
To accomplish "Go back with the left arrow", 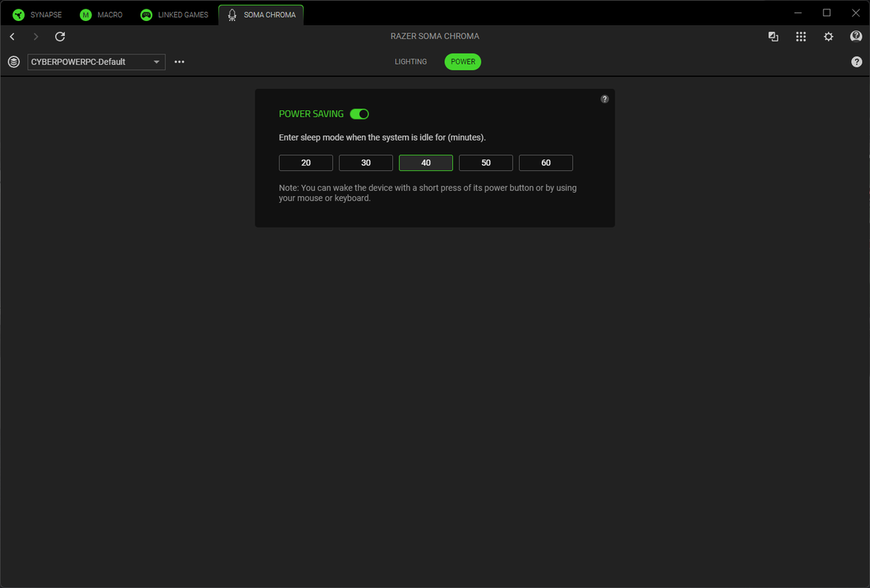I will click(x=12, y=36).
